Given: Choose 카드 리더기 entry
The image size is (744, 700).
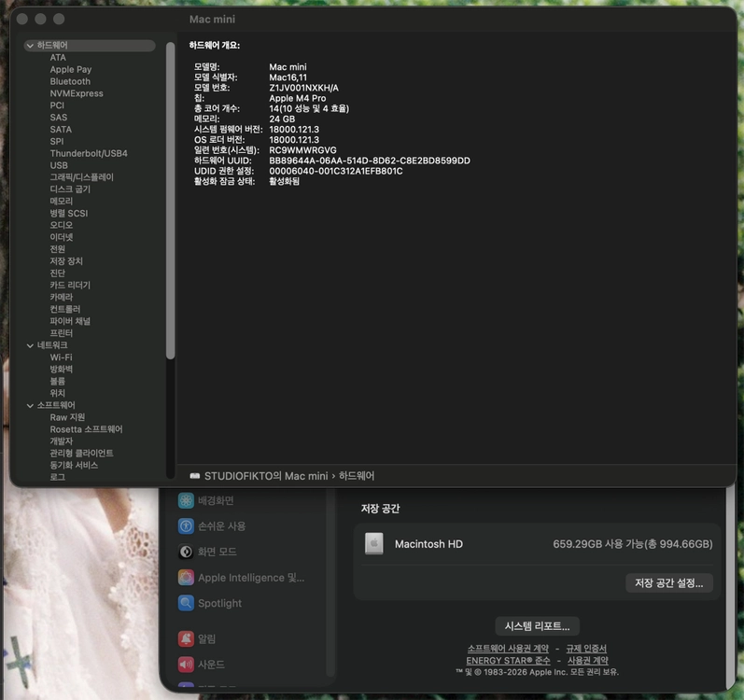Looking at the screenshot, I should click(x=70, y=285).
